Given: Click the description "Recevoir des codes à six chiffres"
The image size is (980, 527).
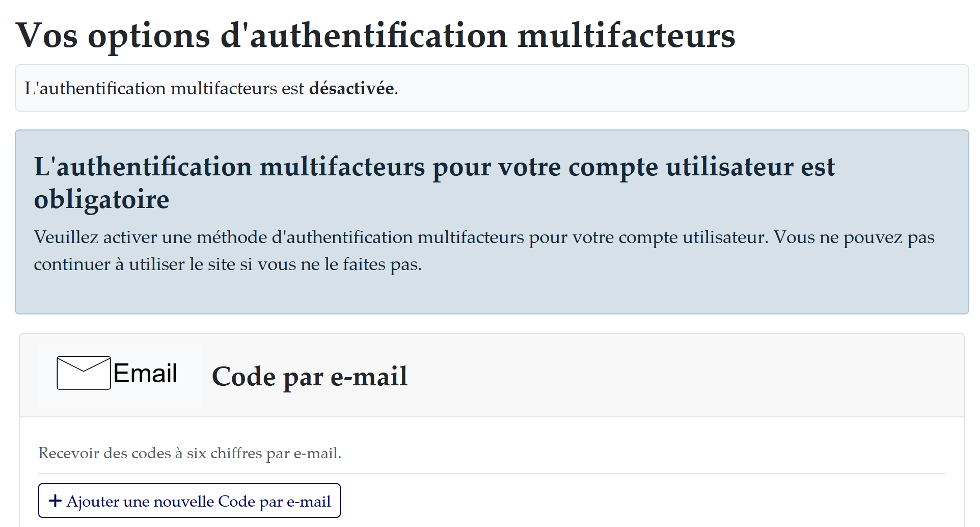Looking at the screenshot, I should (x=189, y=453).
